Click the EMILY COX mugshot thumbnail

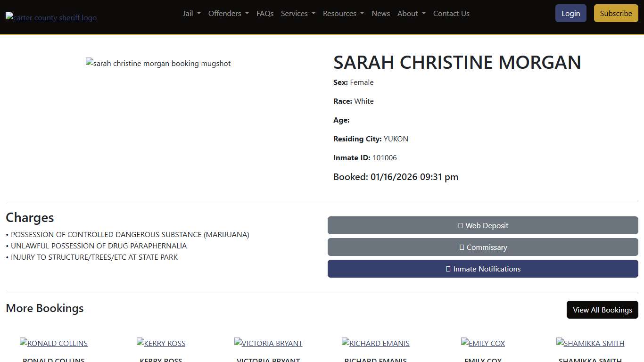point(483,343)
